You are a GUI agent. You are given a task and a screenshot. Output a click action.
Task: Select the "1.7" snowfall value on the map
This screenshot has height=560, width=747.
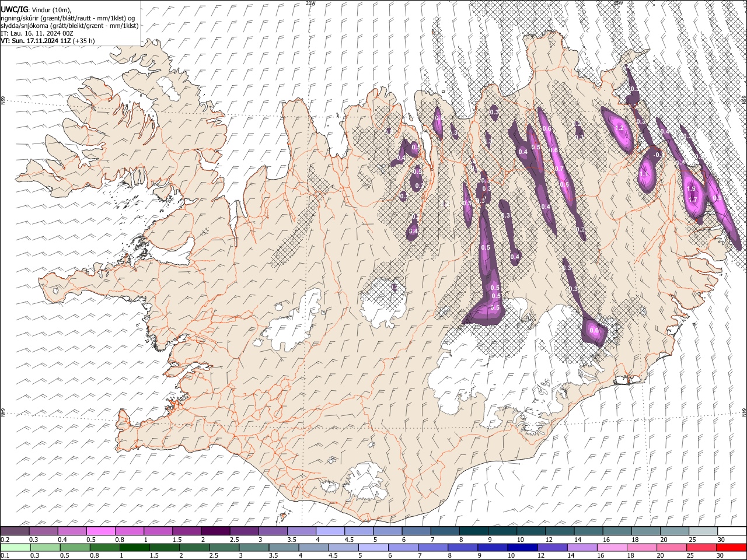pos(693,199)
